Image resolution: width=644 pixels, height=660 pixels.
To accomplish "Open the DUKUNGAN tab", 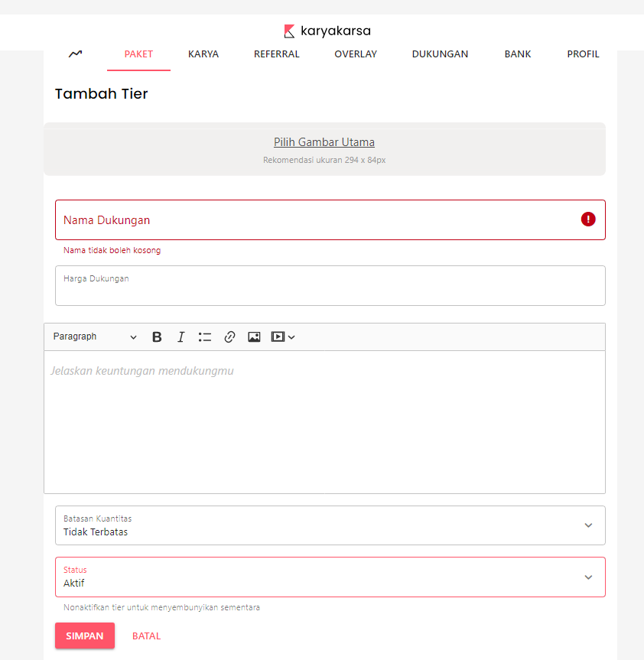I will pos(440,54).
